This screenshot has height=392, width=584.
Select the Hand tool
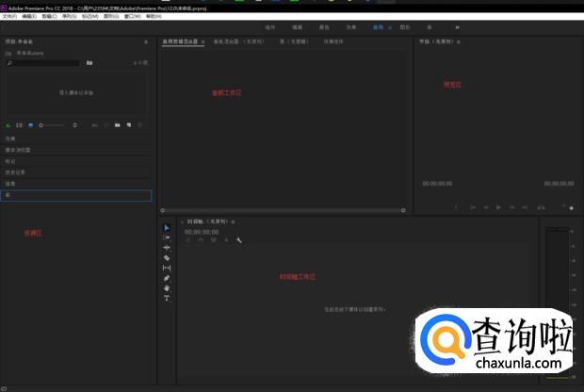[167, 288]
